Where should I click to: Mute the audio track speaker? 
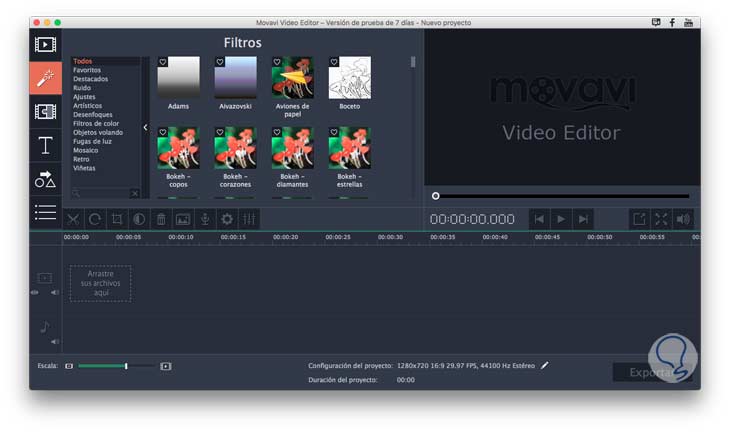click(x=54, y=342)
